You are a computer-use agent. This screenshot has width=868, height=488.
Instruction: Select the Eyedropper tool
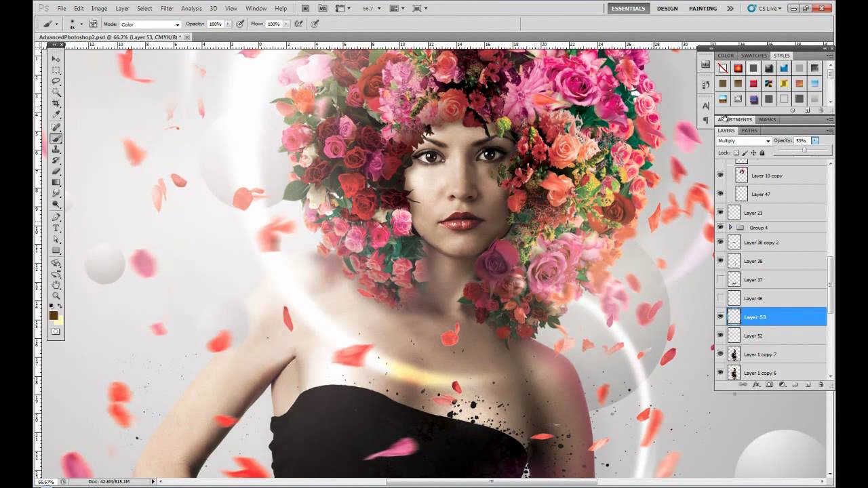coord(56,114)
